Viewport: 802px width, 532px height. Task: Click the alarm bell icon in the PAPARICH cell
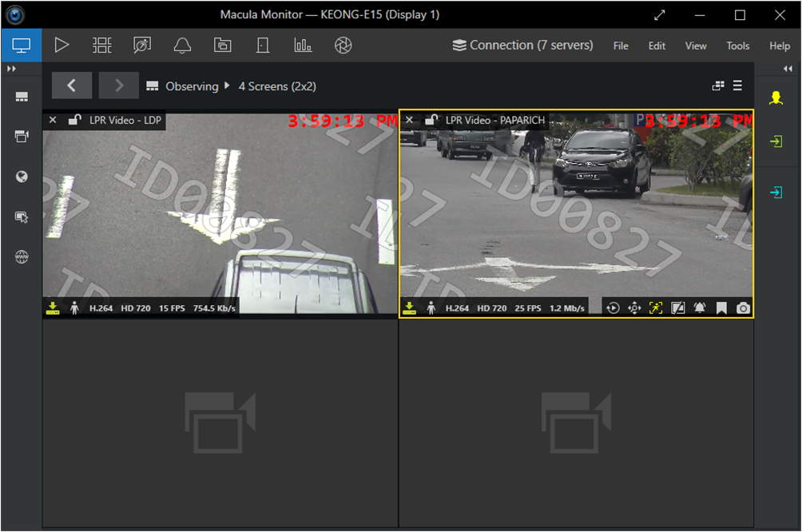pyautogui.click(x=700, y=308)
